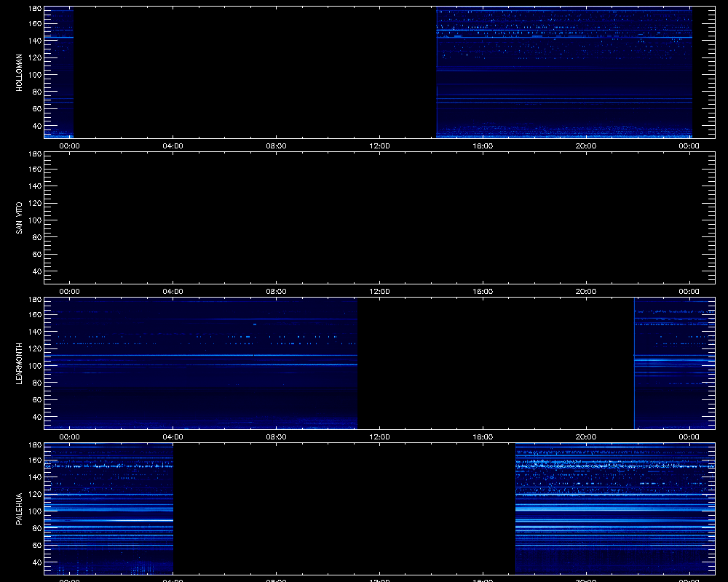Image resolution: width=728 pixels, height=582 pixels.
Task: Pick the 100 frequency tick on LEARMONTH axis
Action: [x=35, y=366]
